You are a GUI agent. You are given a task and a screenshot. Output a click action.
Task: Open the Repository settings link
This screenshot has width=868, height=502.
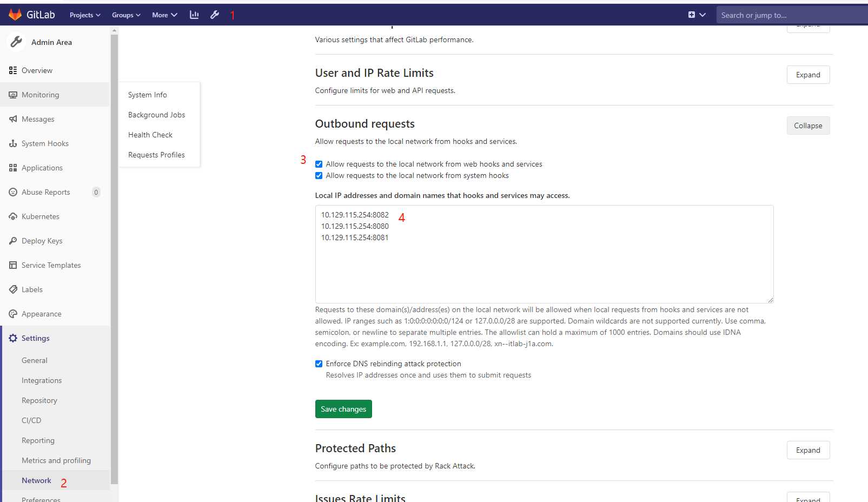(x=39, y=400)
